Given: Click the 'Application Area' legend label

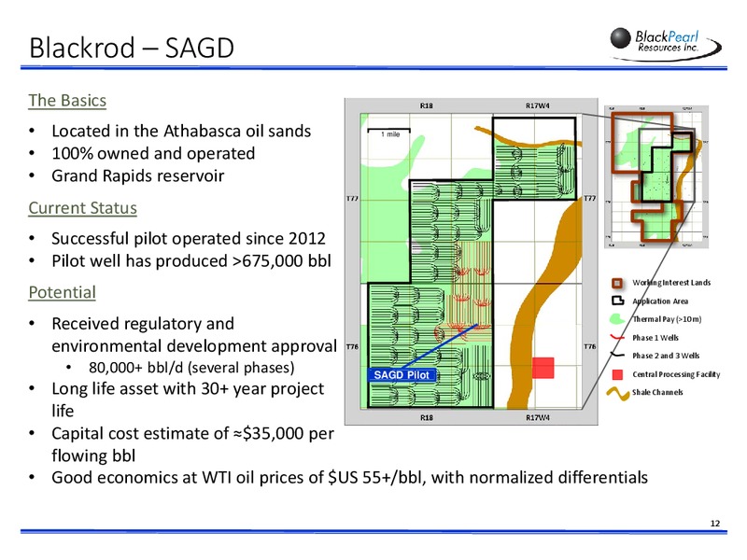Looking at the screenshot, I should (660, 301).
